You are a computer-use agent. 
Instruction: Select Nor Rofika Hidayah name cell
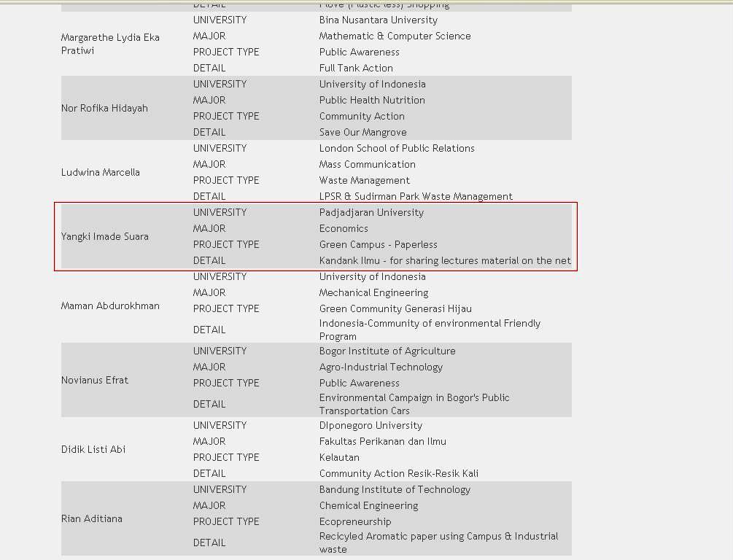(104, 108)
